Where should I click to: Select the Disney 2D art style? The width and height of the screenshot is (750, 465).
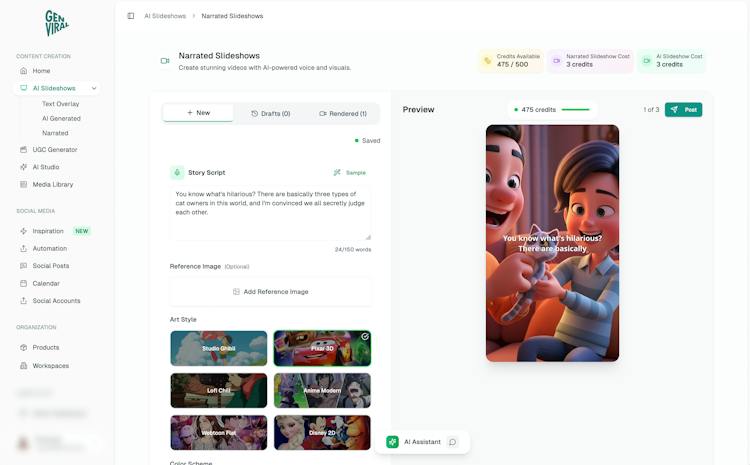point(322,432)
